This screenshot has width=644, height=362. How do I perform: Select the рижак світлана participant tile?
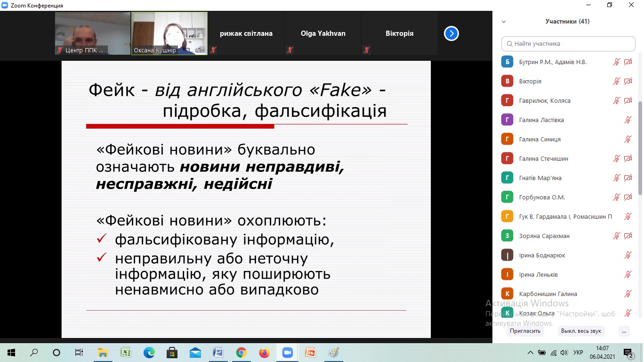246,33
